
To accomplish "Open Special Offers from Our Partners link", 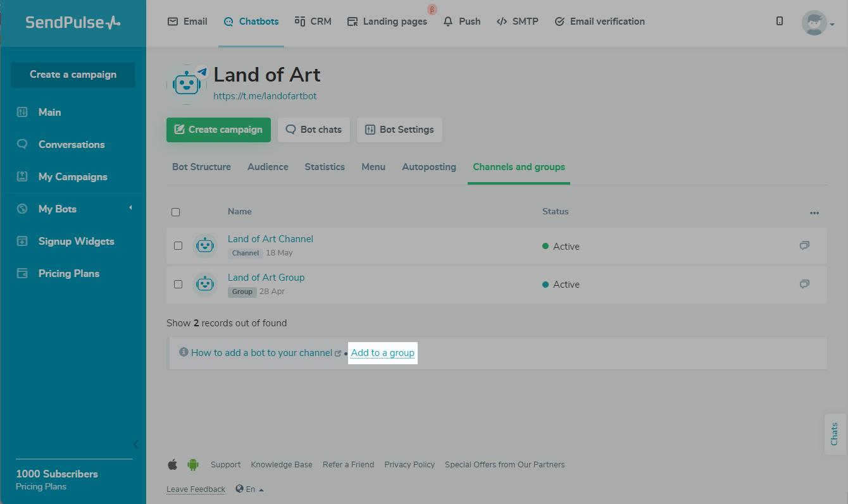I will coord(505,465).
